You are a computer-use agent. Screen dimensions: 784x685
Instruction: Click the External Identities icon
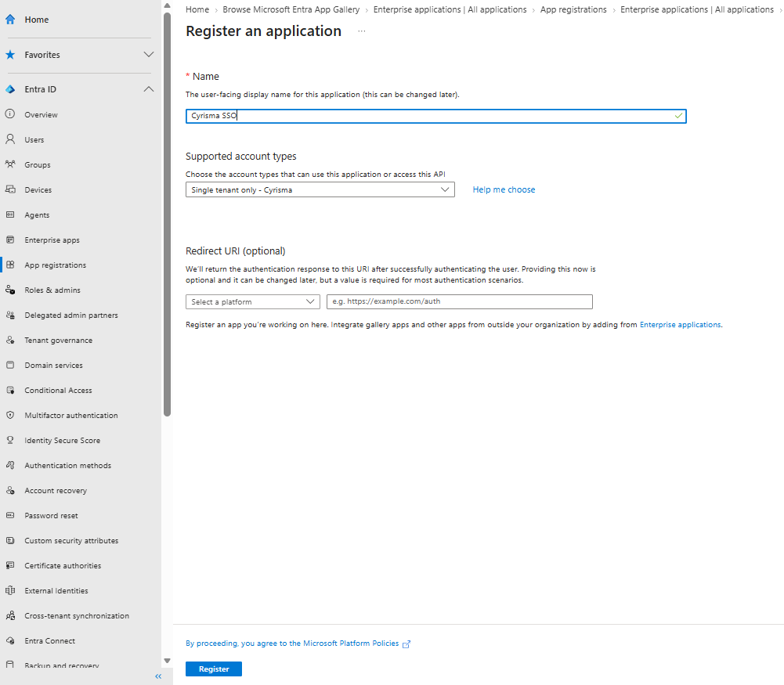tap(10, 590)
